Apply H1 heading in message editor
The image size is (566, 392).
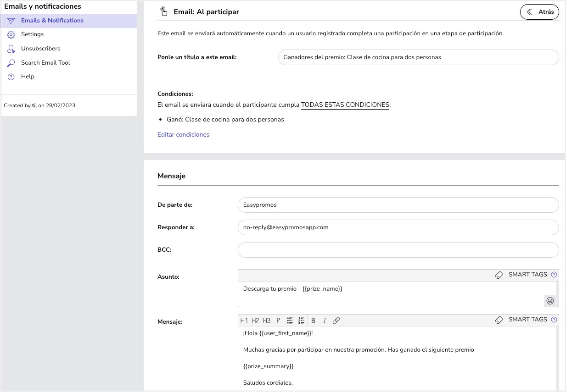244,320
